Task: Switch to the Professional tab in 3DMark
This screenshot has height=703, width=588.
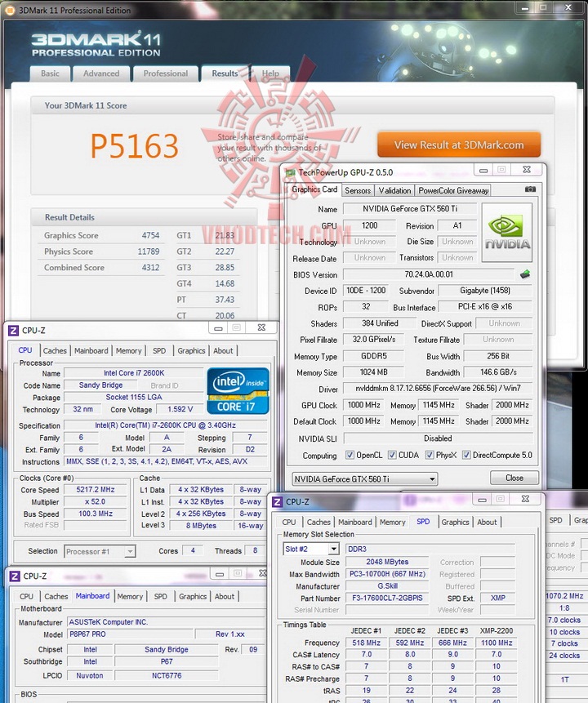Action: click(166, 73)
